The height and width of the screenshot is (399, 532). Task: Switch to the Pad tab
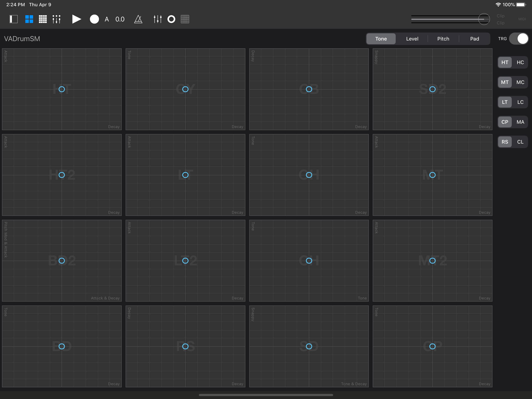point(475,39)
